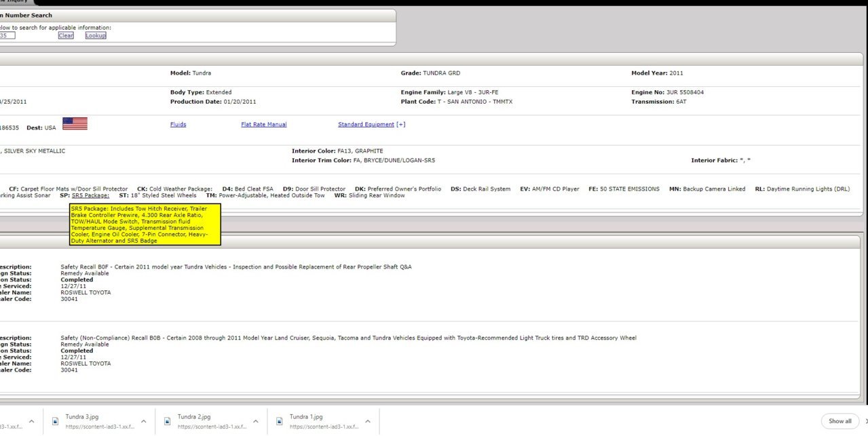This screenshot has width=868, height=436.
Task: Open options arrow for Tundra 1.jpg download
Action: (x=367, y=421)
